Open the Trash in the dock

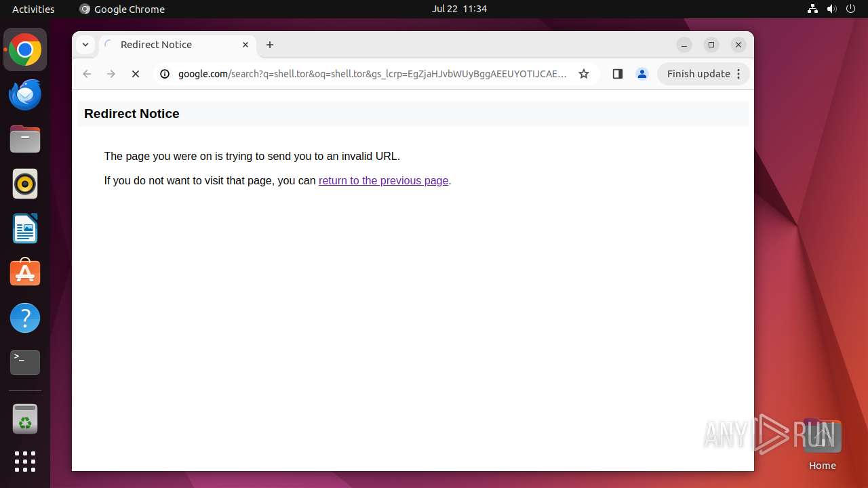(25, 419)
